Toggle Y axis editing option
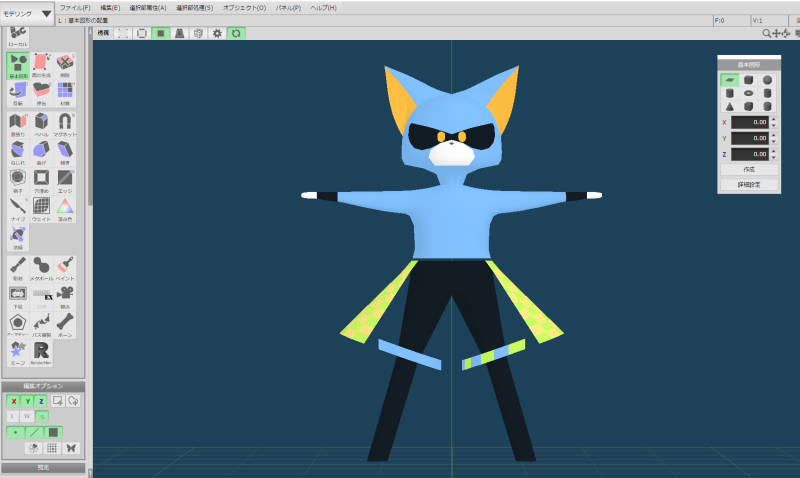This screenshot has height=478, width=800. click(x=28, y=401)
